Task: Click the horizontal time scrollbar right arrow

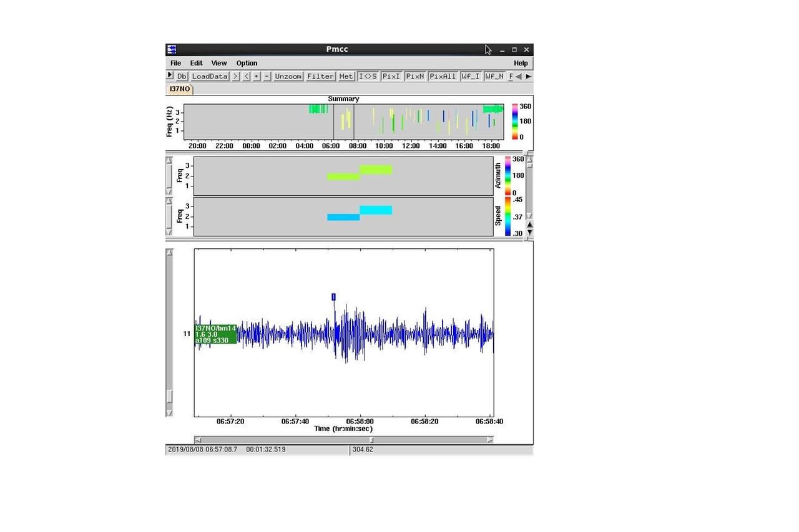Action: click(x=490, y=440)
